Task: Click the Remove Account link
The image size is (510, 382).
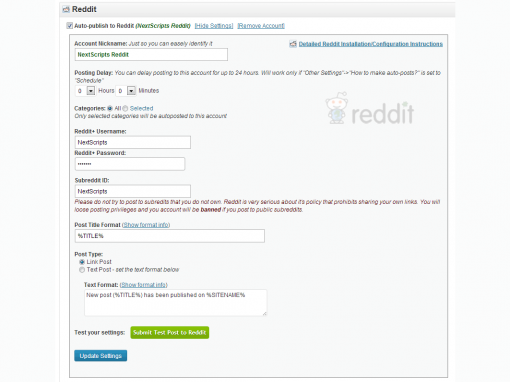Action: click(261, 26)
